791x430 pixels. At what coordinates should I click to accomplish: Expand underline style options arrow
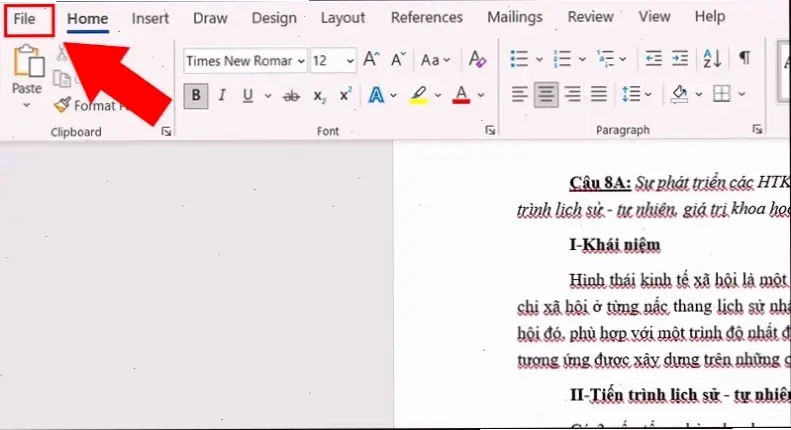pyautogui.click(x=268, y=95)
